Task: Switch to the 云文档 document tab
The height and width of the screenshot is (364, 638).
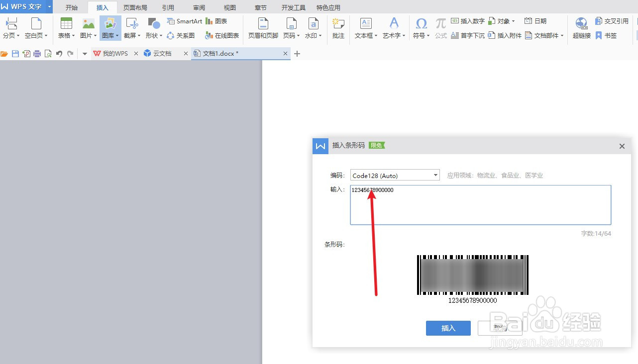Action: tap(162, 54)
